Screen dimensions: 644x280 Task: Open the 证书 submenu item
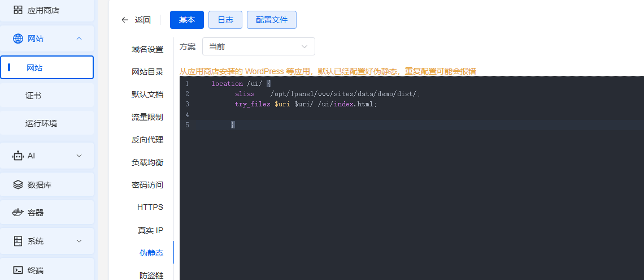tap(47, 96)
